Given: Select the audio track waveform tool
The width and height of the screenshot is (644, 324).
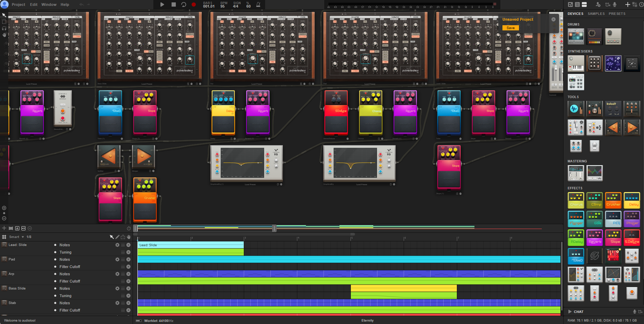Looking at the screenshot, I should click(576, 109).
